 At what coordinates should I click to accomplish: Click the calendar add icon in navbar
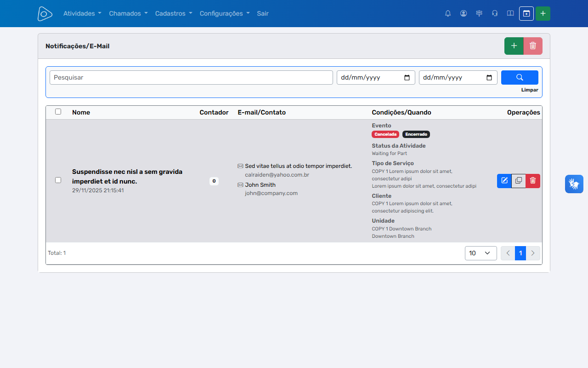(526, 14)
